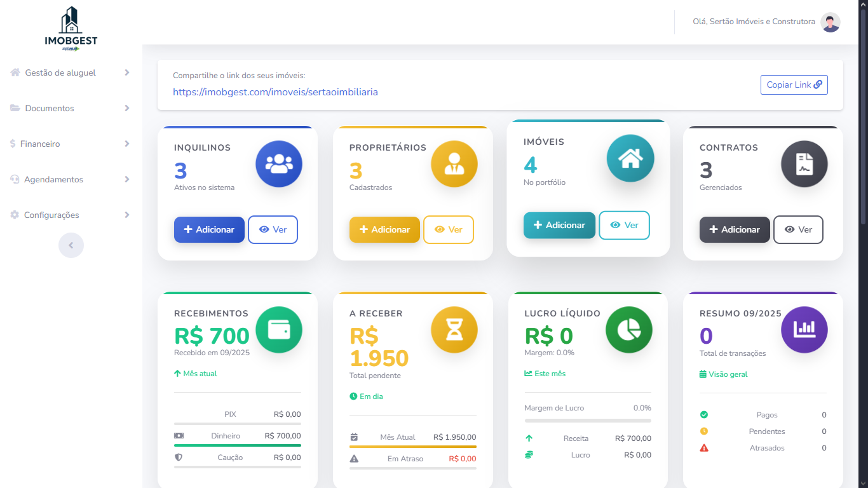Image resolution: width=868 pixels, height=488 pixels.
Task: Click the Contratos document icon
Action: pos(804,164)
